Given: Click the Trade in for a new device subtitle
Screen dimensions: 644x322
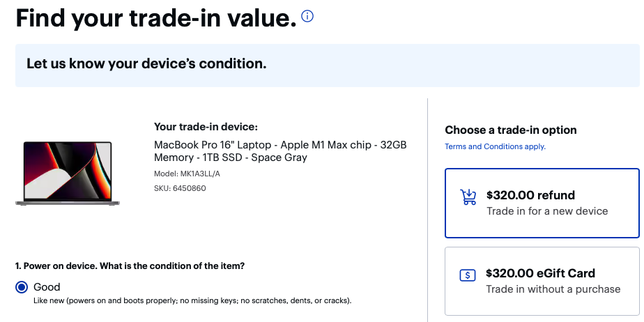Looking at the screenshot, I should pyautogui.click(x=546, y=211).
